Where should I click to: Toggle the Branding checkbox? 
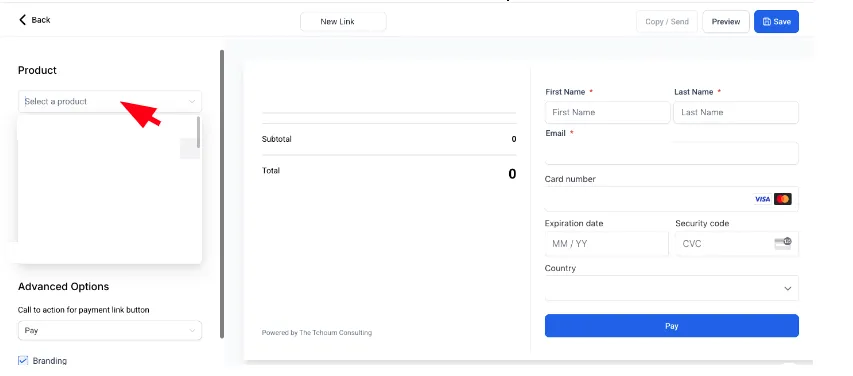(23, 360)
